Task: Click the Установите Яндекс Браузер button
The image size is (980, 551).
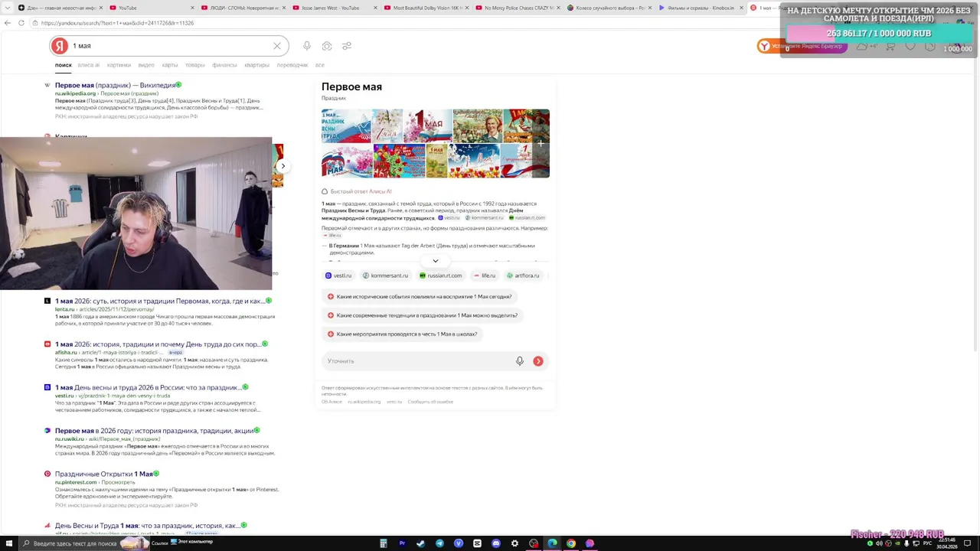Action: pos(802,46)
